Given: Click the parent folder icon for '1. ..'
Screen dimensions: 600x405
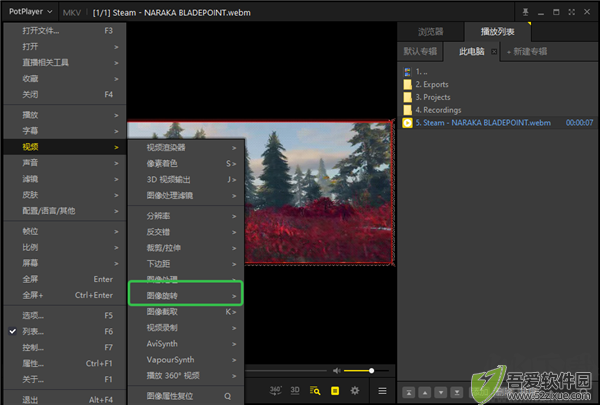Looking at the screenshot, I should coord(408,72).
